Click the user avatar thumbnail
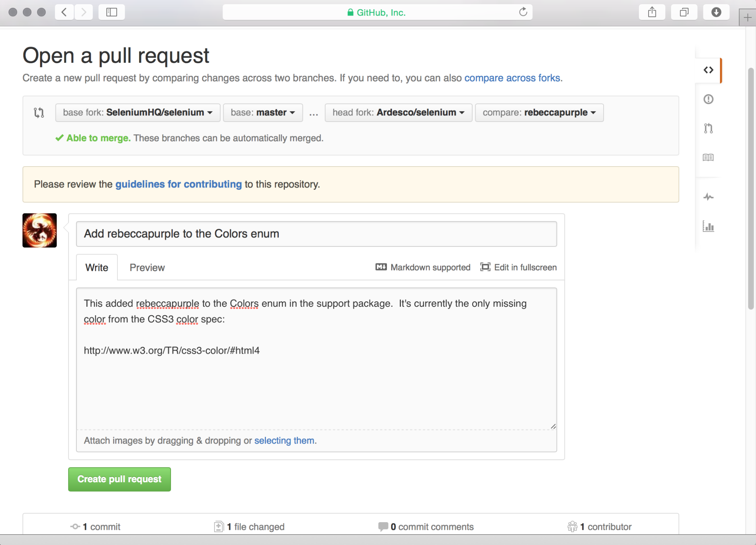756x545 pixels. 40,230
